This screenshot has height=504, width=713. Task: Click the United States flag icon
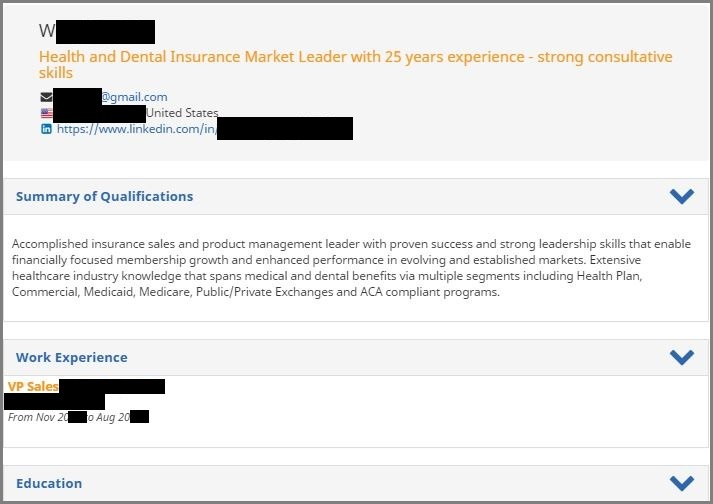[x=46, y=113]
